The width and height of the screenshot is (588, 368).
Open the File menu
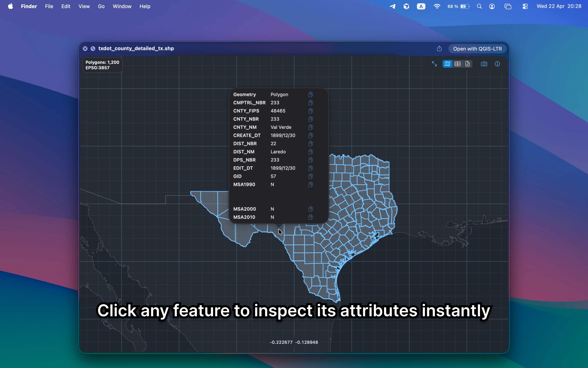click(x=49, y=6)
